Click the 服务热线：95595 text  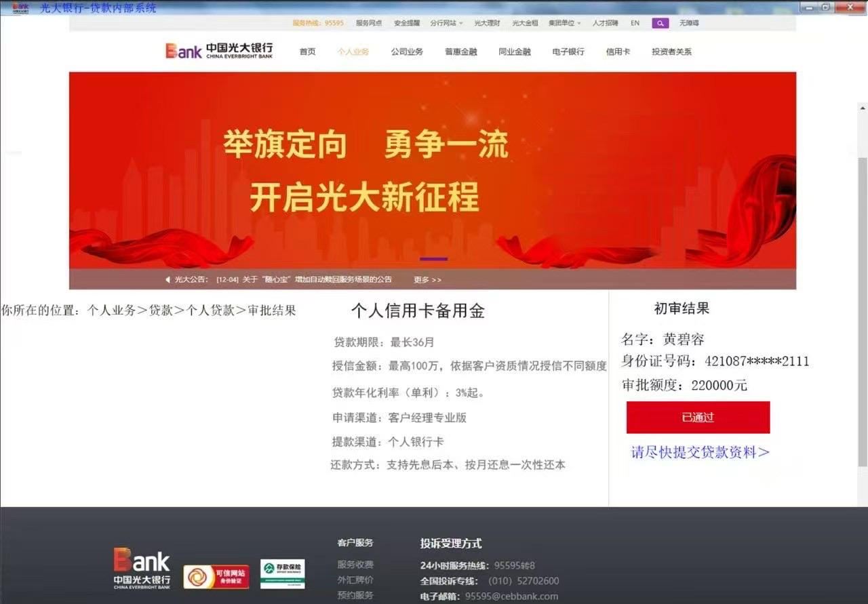(x=318, y=23)
